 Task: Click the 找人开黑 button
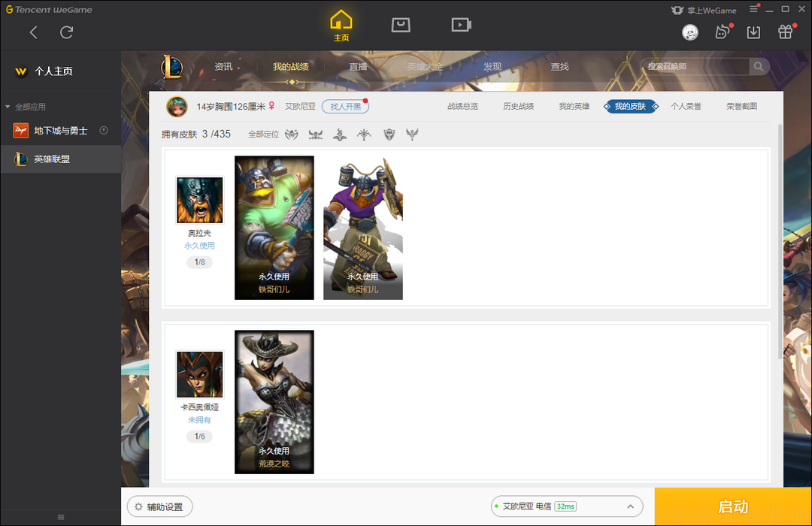[x=345, y=107]
